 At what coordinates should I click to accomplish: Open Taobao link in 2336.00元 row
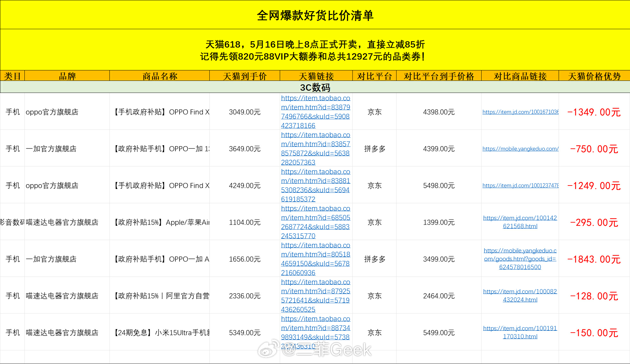(316, 296)
